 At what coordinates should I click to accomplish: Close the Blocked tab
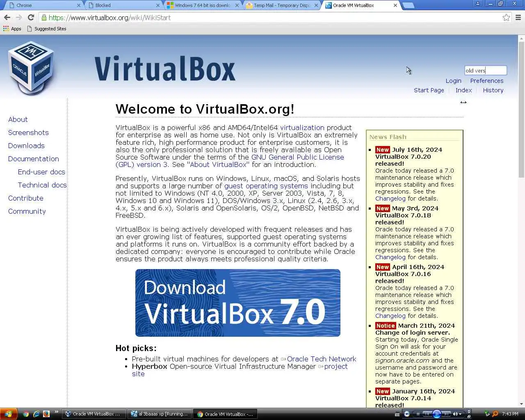(x=158, y=5)
